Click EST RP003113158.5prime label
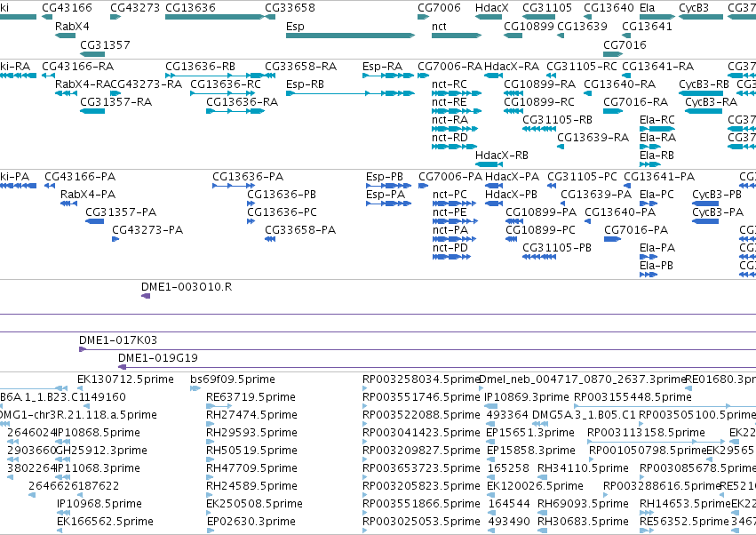This screenshot has height=535, width=756. point(646,433)
